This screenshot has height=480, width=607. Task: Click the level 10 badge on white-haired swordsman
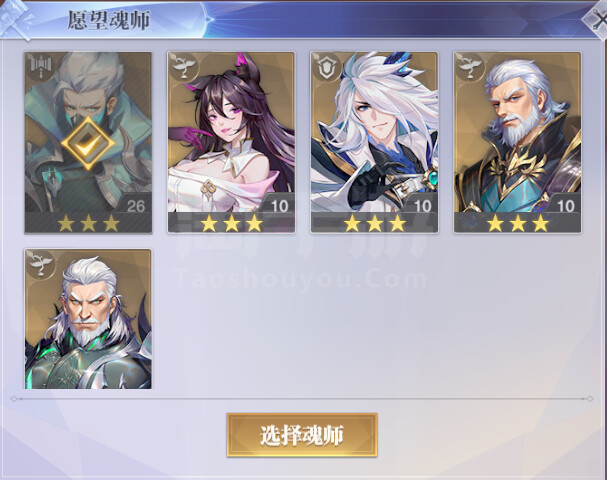[x=423, y=206]
